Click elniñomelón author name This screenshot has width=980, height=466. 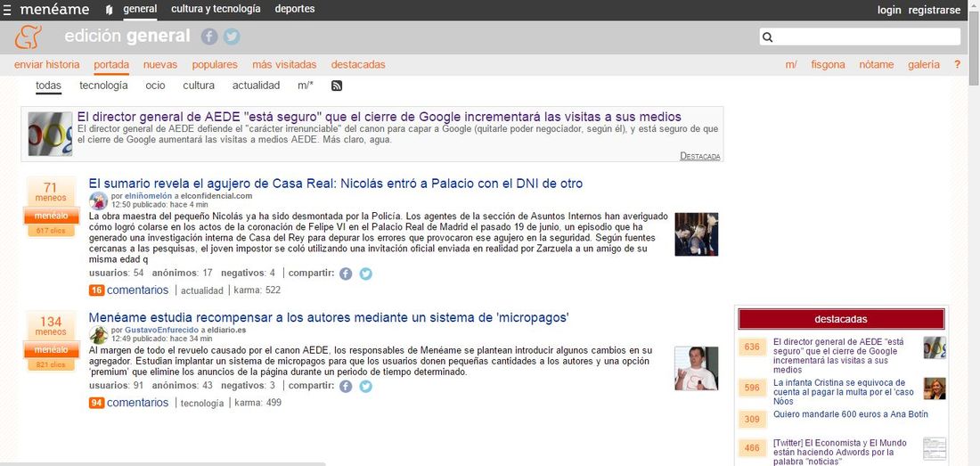(148, 196)
